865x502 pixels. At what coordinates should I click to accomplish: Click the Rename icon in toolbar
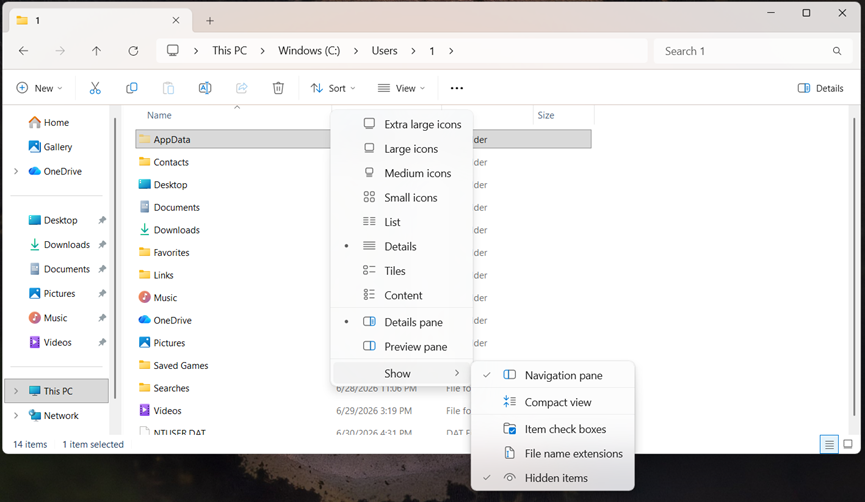(205, 88)
